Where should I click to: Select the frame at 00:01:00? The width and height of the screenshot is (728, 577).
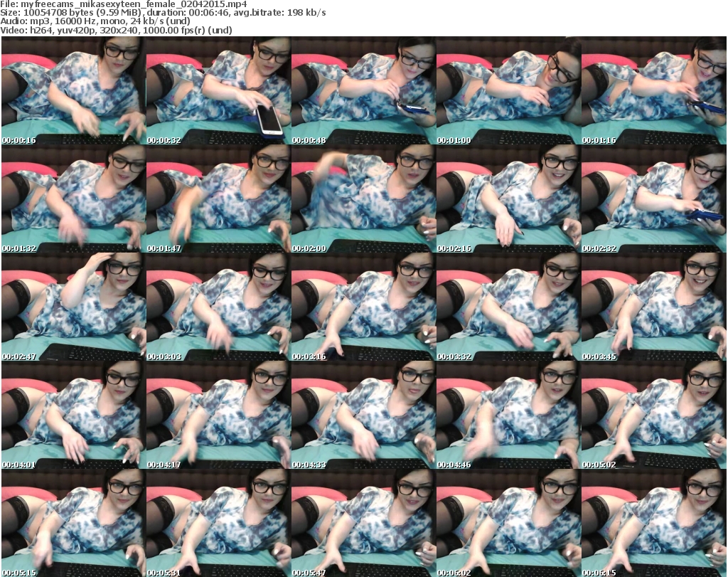pos(508,90)
